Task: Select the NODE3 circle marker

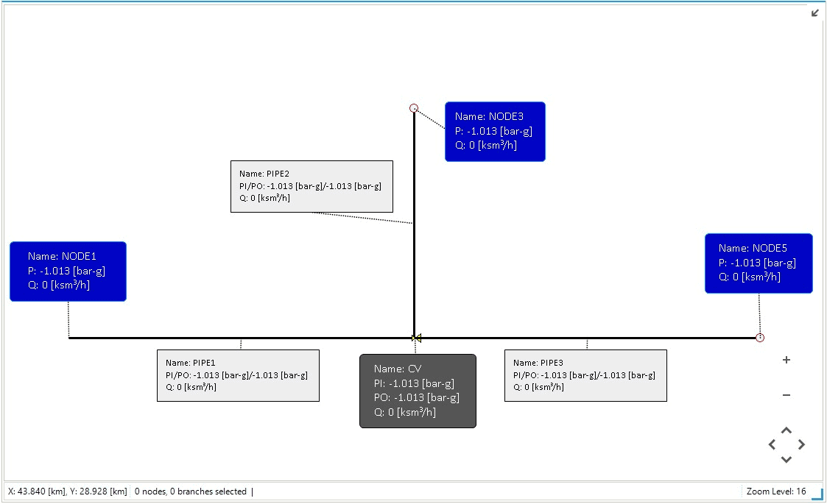Action: point(414,108)
